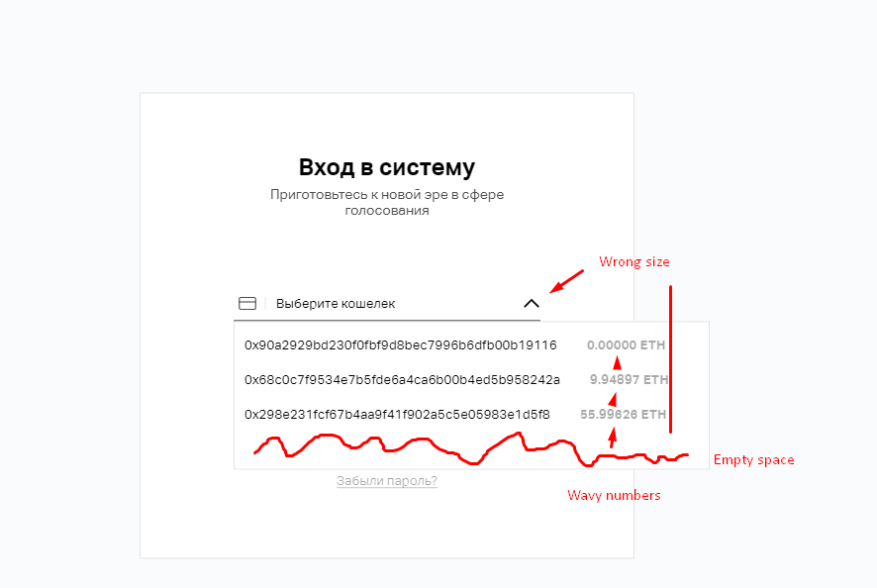Click the "Wavy numbers" annotation text
This screenshot has height=588, width=877.
point(614,495)
